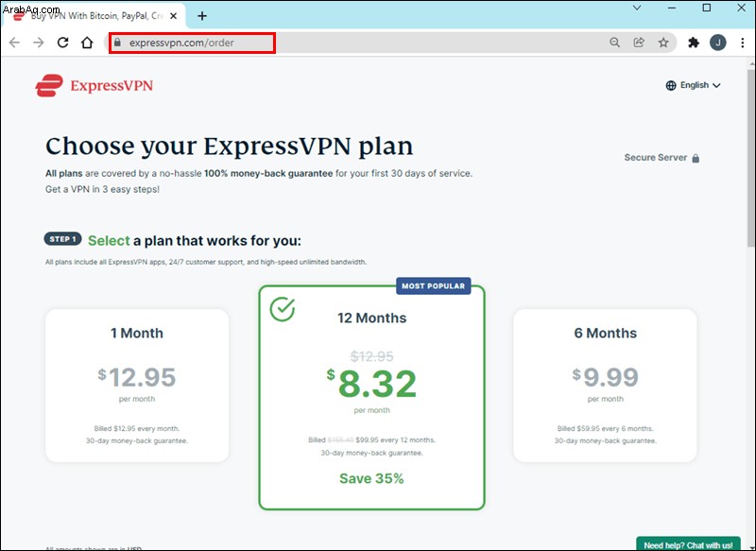Click the Secure Server label
This screenshot has width=756, height=551.
[656, 158]
